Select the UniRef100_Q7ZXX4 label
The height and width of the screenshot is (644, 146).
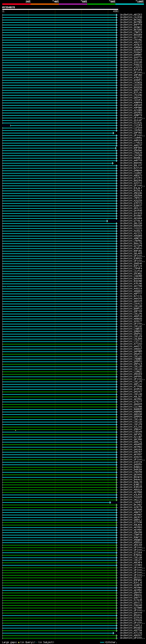[x=131, y=552]
